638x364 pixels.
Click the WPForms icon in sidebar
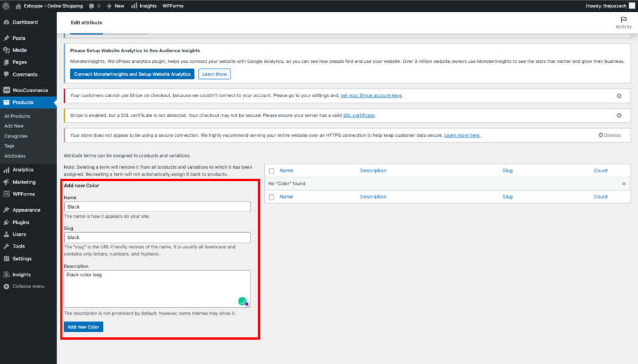coord(6,194)
